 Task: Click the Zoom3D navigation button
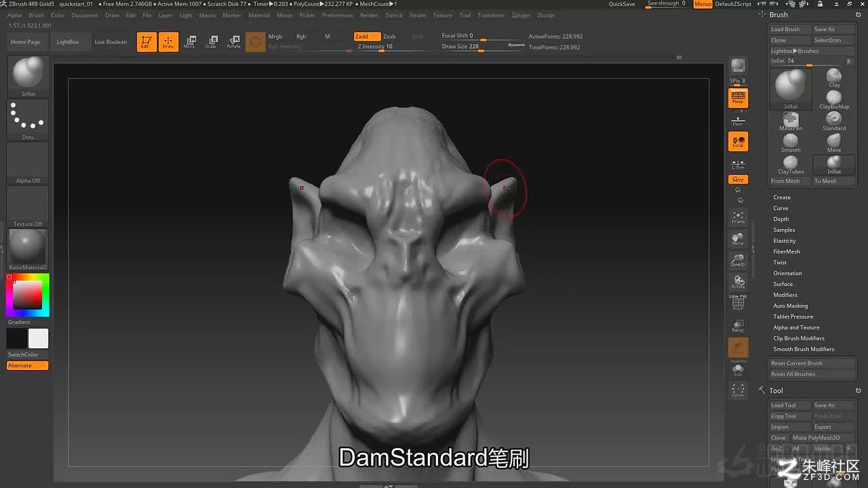[738, 261]
